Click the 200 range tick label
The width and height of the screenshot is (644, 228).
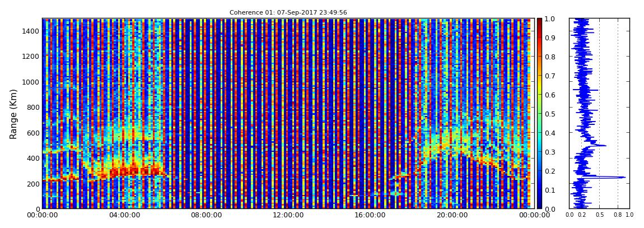tap(34, 184)
